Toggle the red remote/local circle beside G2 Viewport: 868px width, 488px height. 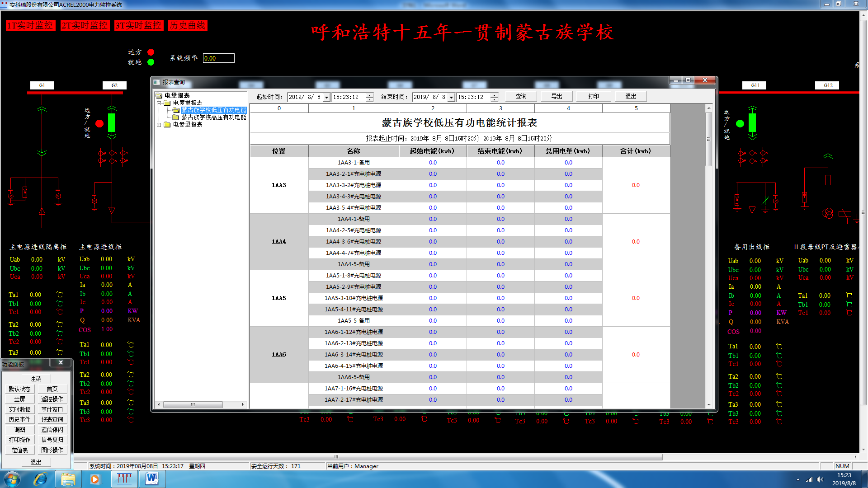coord(99,123)
